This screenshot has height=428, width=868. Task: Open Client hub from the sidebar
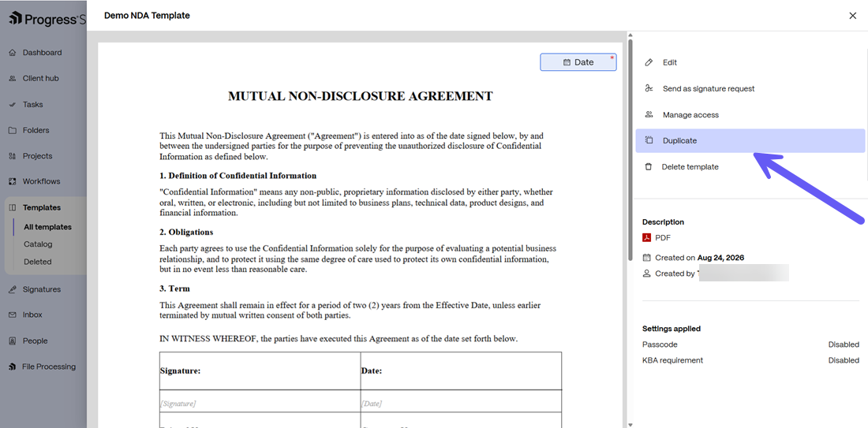[40, 79]
